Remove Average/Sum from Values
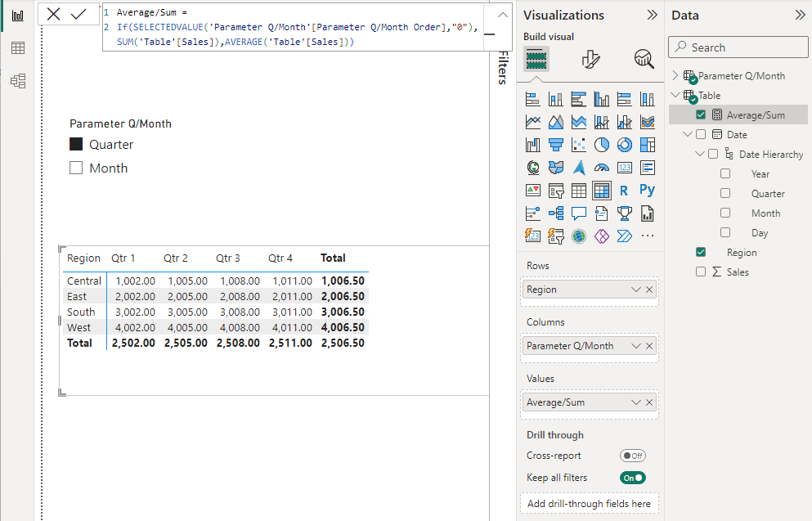The height and width of the screenshot is (521, 812). pos(649,402)
